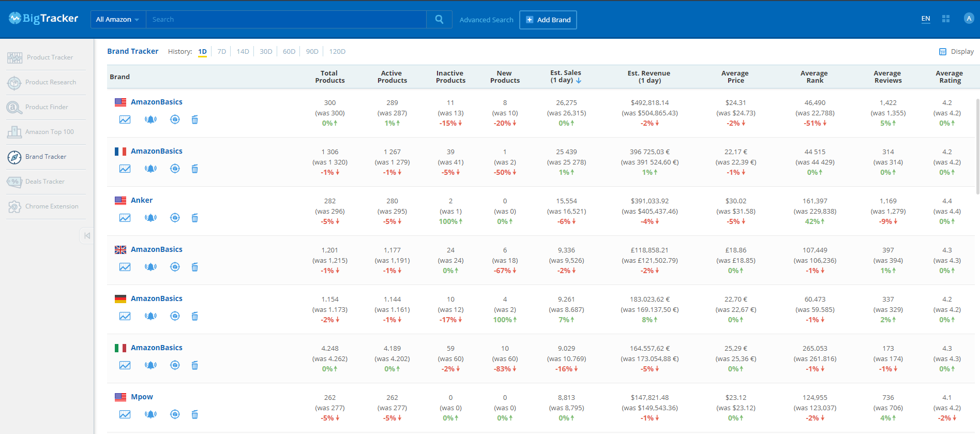Image resolution: width=980 pixels, height=434 pixels.
Task: Delete UK AmazonBasics with trash icon
Action: coord(194,267)
